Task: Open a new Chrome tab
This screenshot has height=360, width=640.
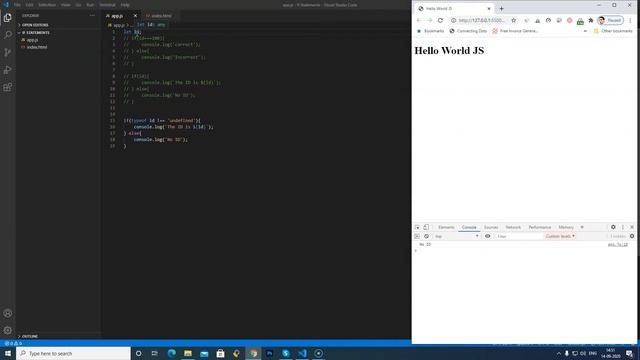Action: tap(502, 9)
